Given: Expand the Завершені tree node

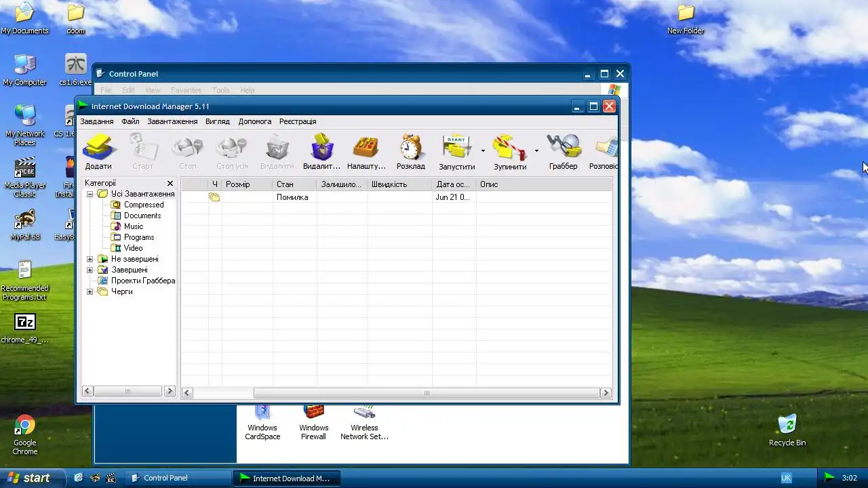Looking at the screenshot, I should (90, 270).
